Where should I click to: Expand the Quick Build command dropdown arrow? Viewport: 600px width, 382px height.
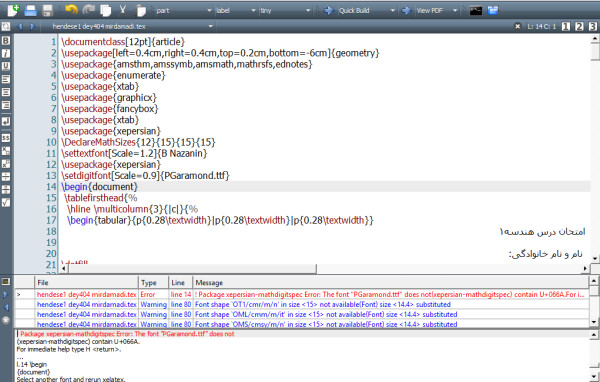tap(392, 11)
